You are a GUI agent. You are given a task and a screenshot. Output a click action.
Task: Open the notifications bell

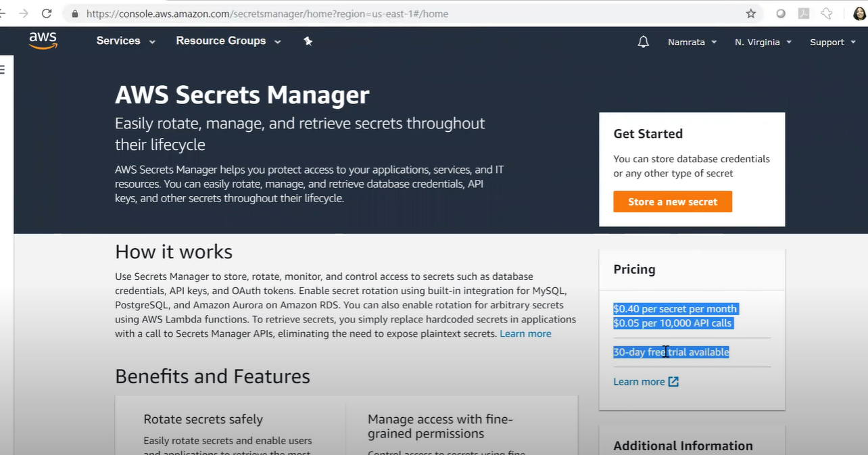coord(644,42)
